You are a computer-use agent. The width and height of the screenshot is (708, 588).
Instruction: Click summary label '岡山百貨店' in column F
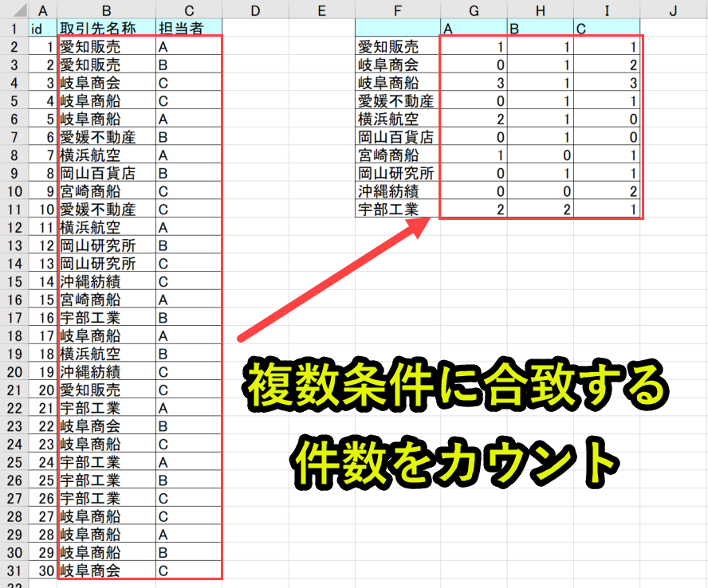tap(398, 136)
